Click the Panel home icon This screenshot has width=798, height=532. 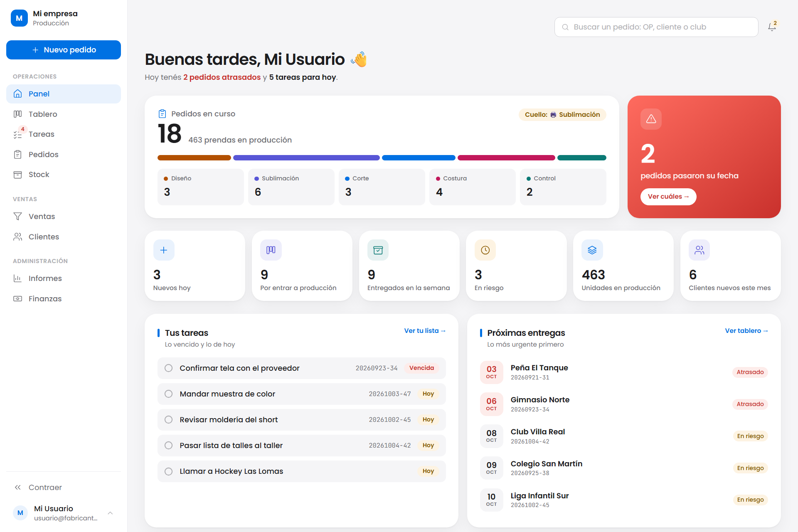(17, 94)
